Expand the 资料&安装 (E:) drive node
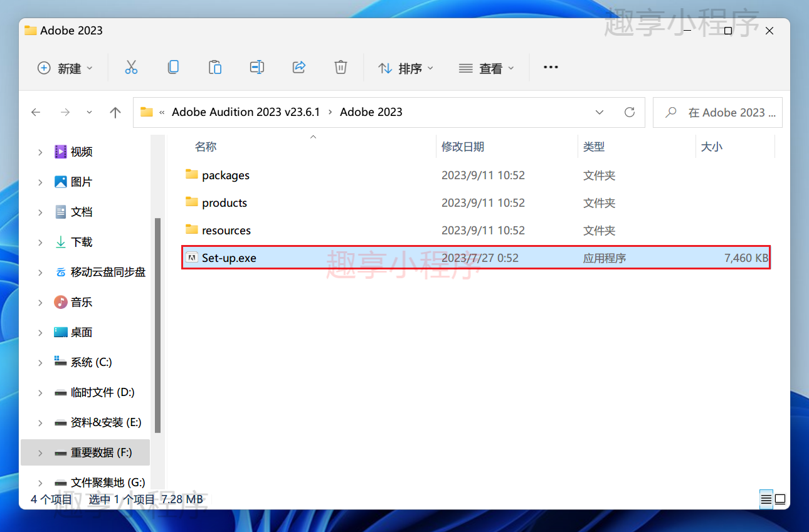 tap(40, 422)
